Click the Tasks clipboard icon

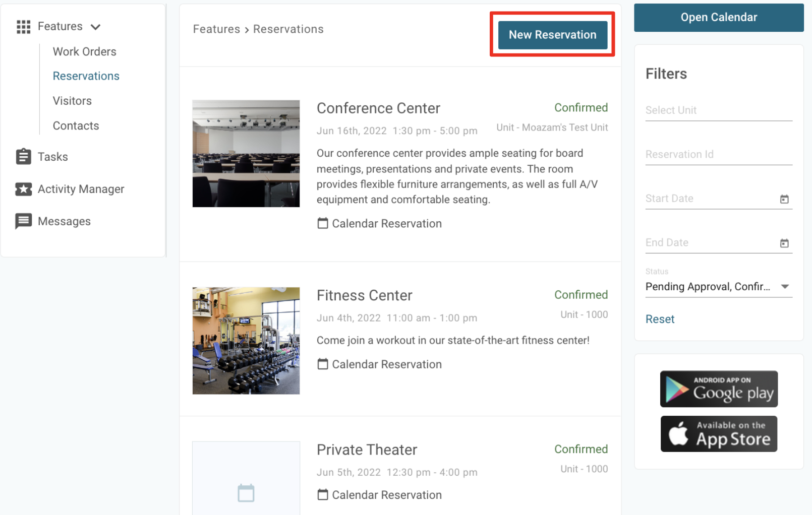(x=23, y=157)
